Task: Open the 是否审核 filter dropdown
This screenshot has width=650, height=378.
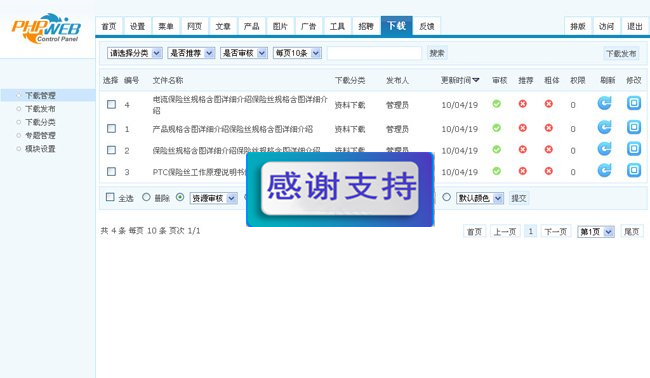Action: coord(244,53)
